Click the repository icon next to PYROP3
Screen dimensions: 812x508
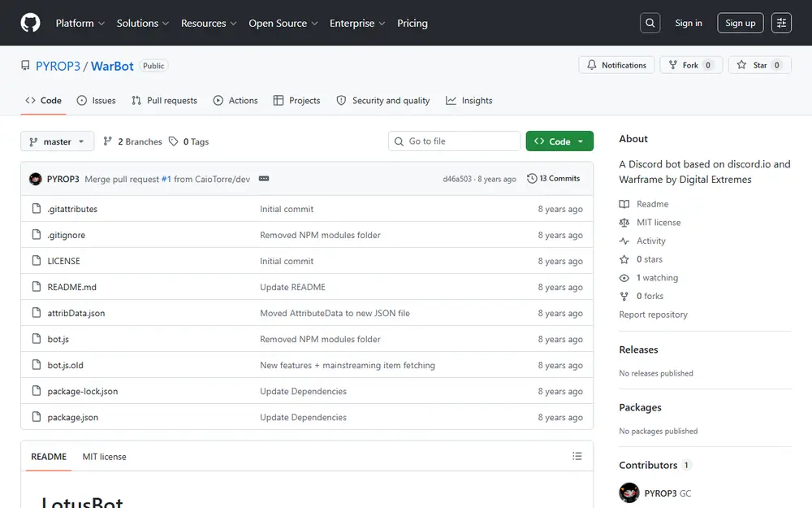(25, 65)
